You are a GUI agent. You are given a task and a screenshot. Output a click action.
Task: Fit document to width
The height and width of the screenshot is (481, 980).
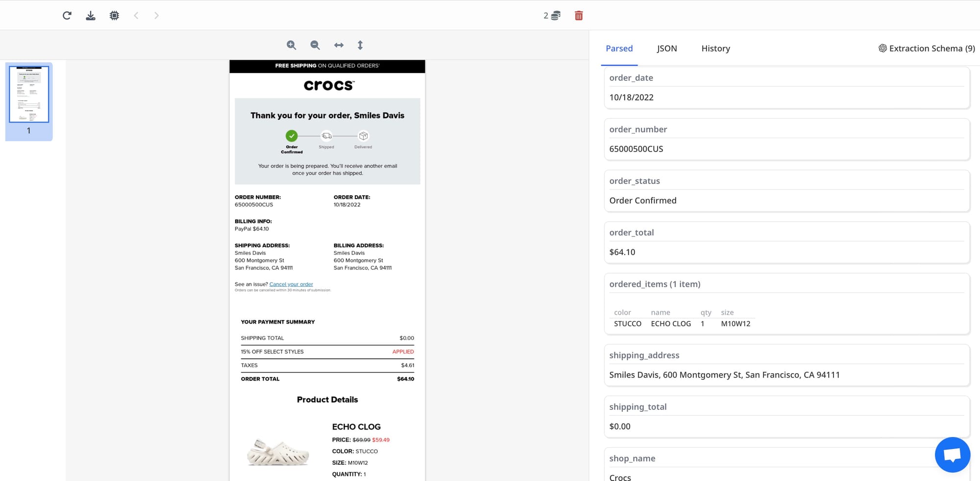(x=339, y=45)
